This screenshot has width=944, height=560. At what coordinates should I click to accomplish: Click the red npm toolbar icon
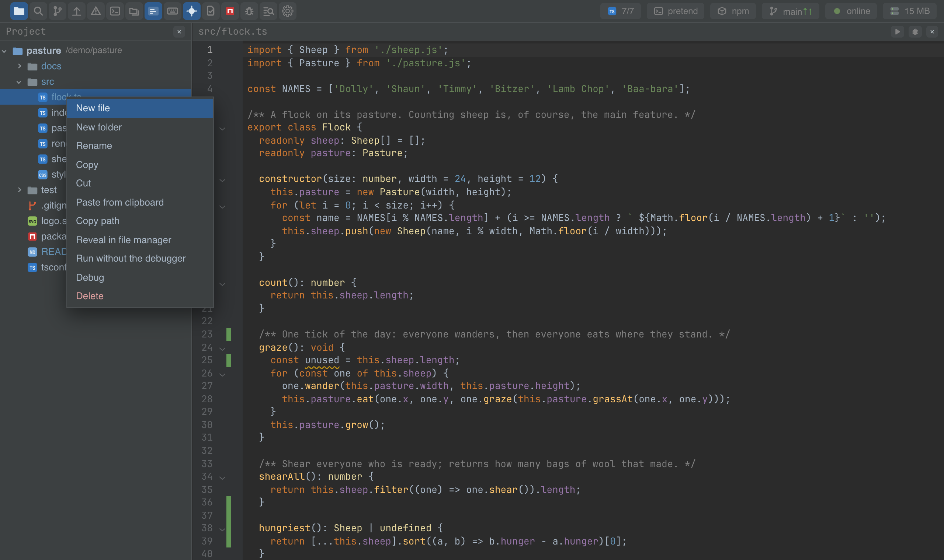tap(230, 11)
